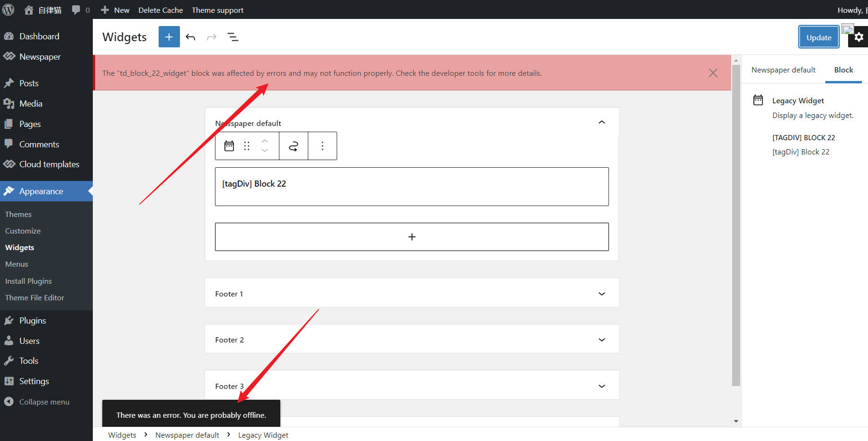Visit site via home icon 自律猫

(x=43, y=10)
